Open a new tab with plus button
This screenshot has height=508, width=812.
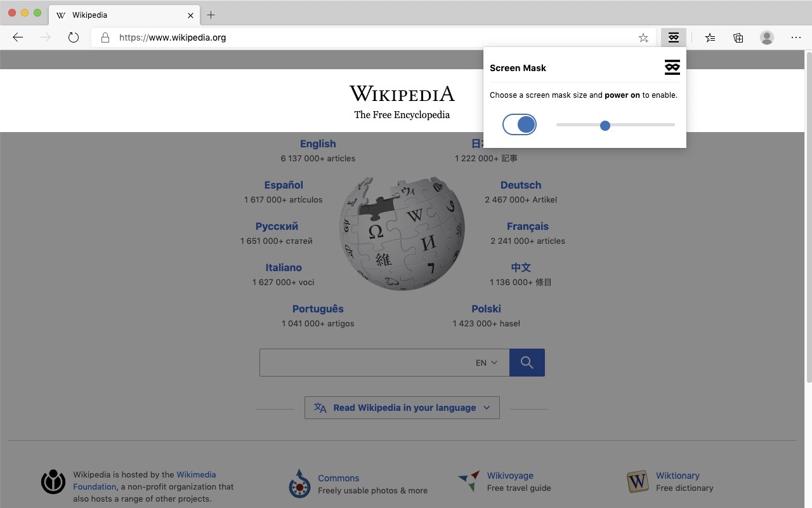tap(211, 15)
